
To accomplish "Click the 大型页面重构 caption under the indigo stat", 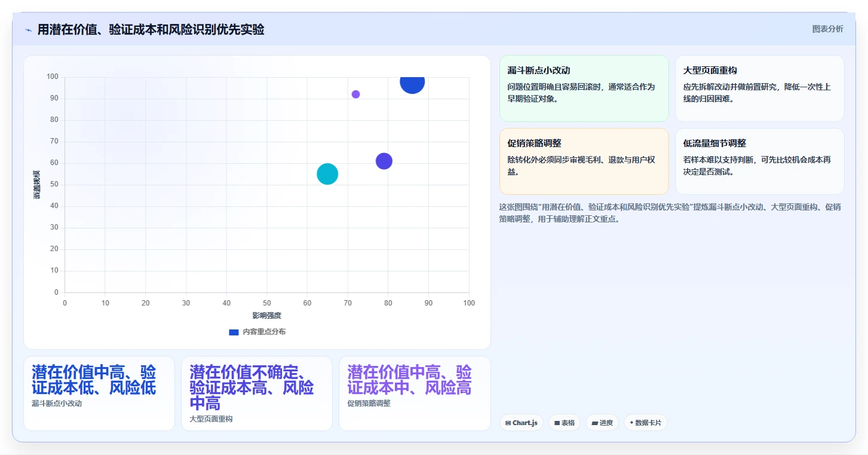I will coord(211,419).
